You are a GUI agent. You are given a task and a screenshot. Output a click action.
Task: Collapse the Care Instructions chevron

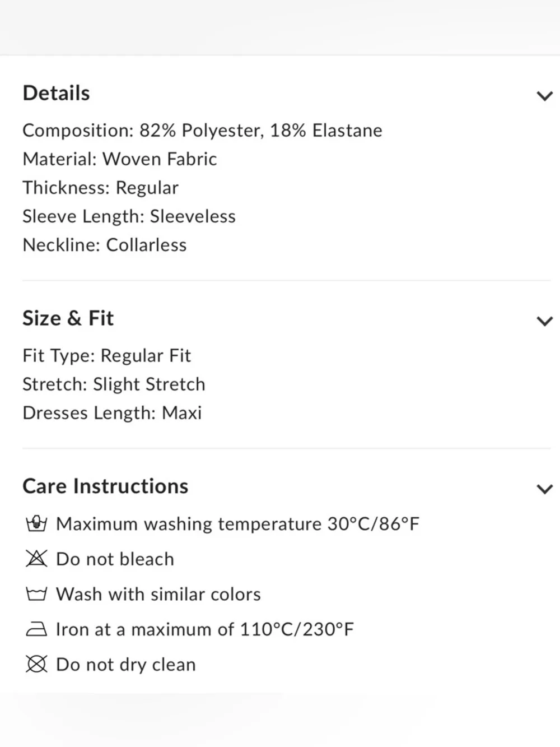pyautogui.click(x=544, y=489)
